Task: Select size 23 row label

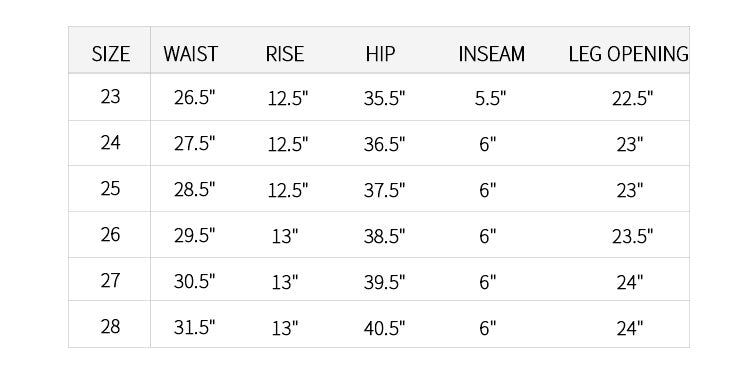Action: click(x=110, y=97)
